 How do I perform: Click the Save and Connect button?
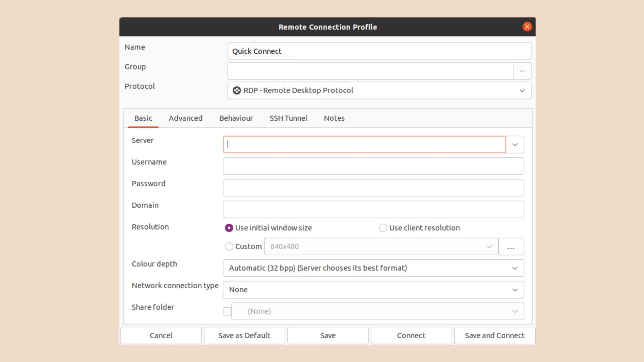click(495, 335)
